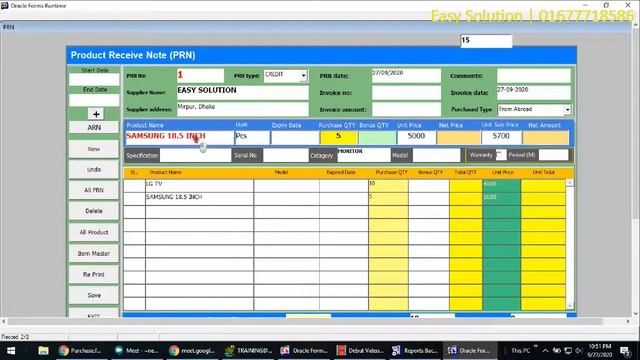Show hidden system tray icons
This screenshot has height=360, width=640.
545,351
